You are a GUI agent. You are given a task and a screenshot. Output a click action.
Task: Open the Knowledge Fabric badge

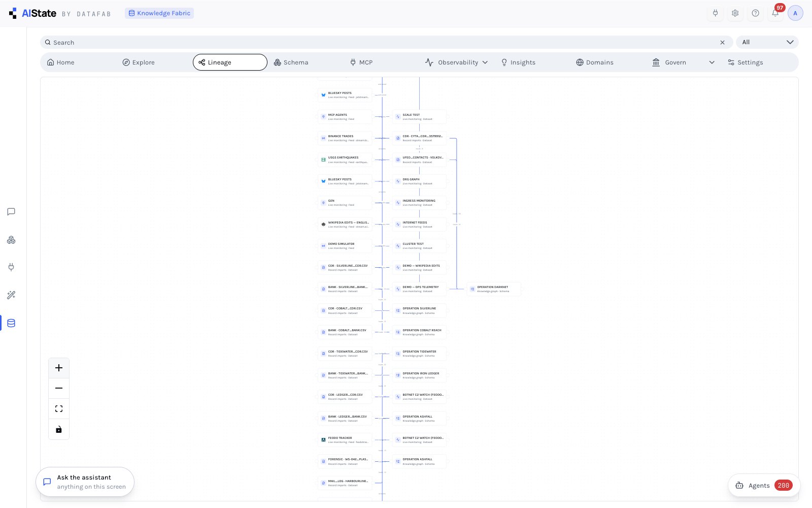(159, 13)
